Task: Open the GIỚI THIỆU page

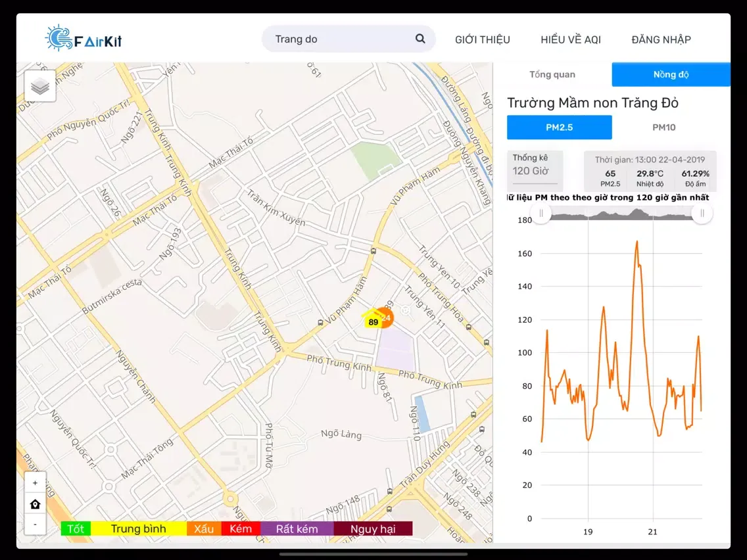Action: (x=482, y=39)
